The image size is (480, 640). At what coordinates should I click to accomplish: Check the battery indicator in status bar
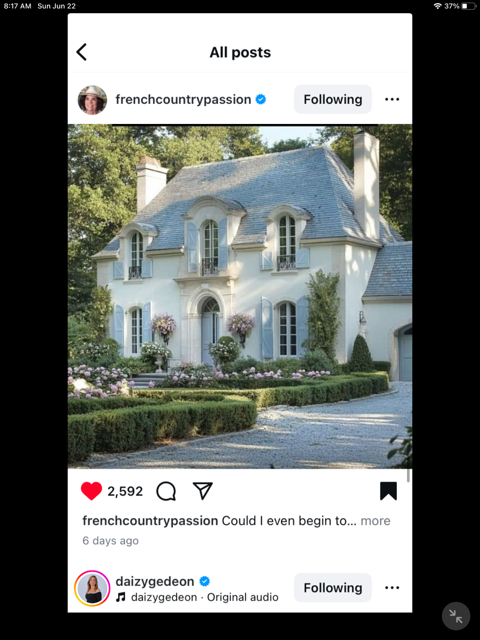[x=469, y=6]
